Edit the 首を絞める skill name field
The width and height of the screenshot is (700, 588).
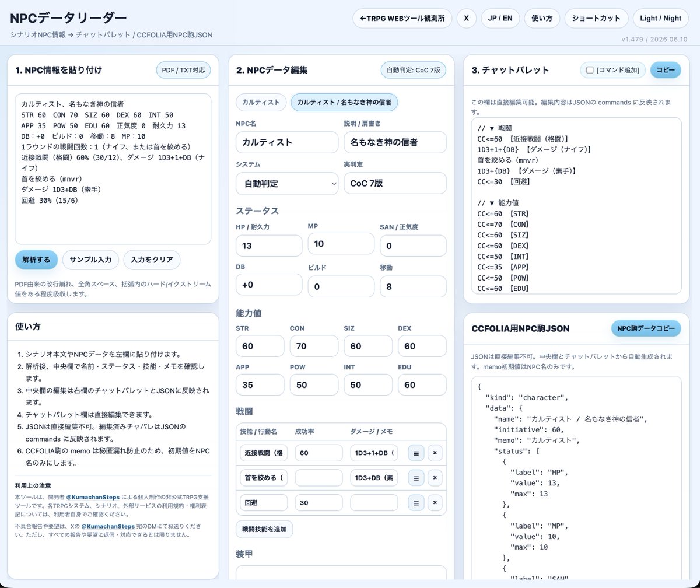[264, 478]
